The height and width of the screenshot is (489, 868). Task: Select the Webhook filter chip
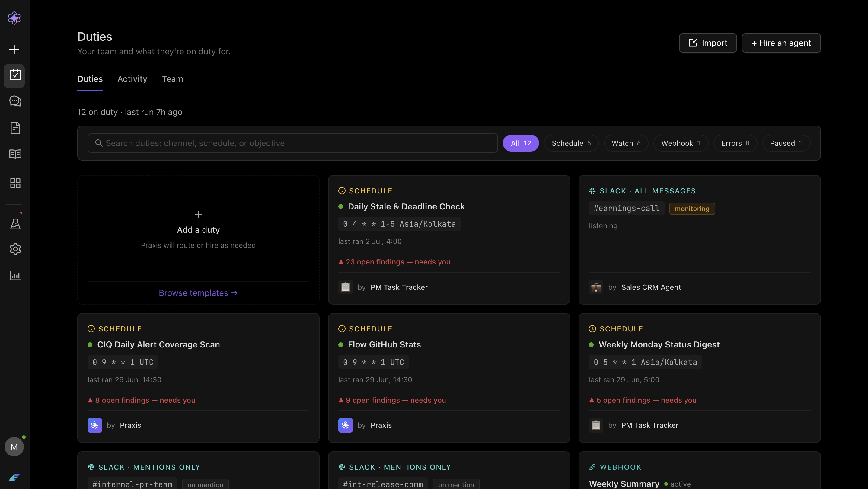tap(681, 143)
